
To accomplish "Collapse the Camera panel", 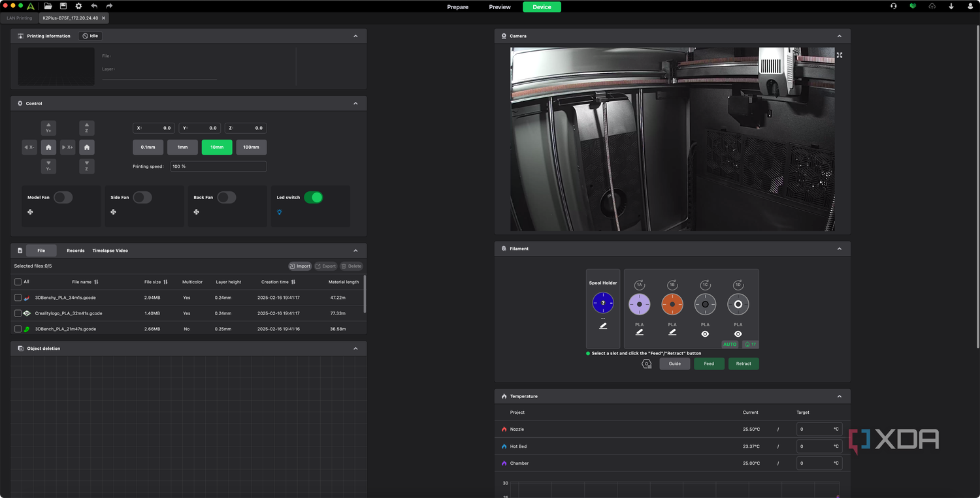I will pos(840,36).
